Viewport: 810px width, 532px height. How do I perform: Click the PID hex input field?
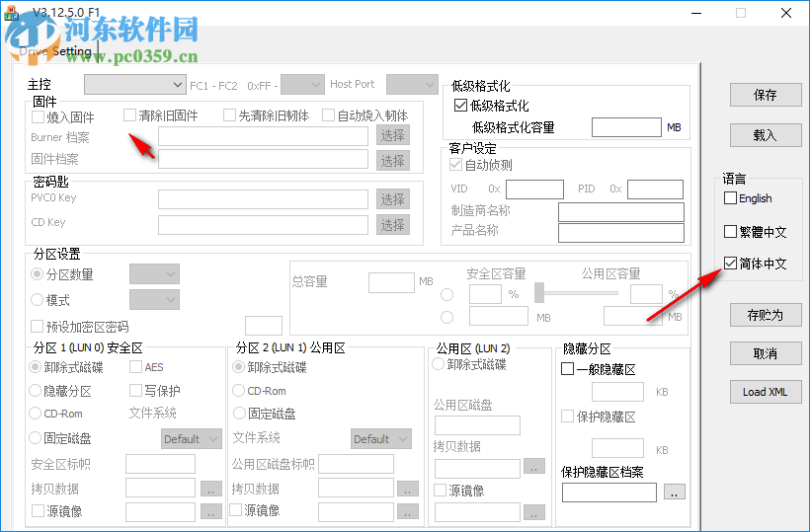[656, 189]
